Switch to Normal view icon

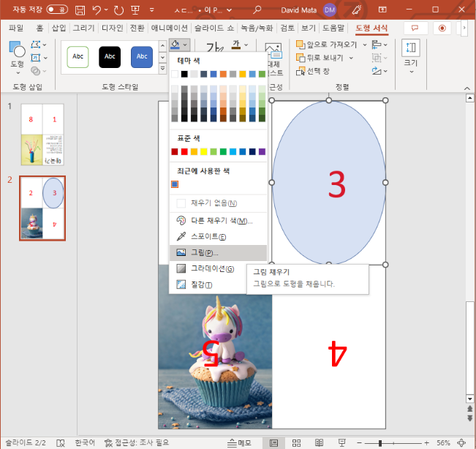pos(273,443)
